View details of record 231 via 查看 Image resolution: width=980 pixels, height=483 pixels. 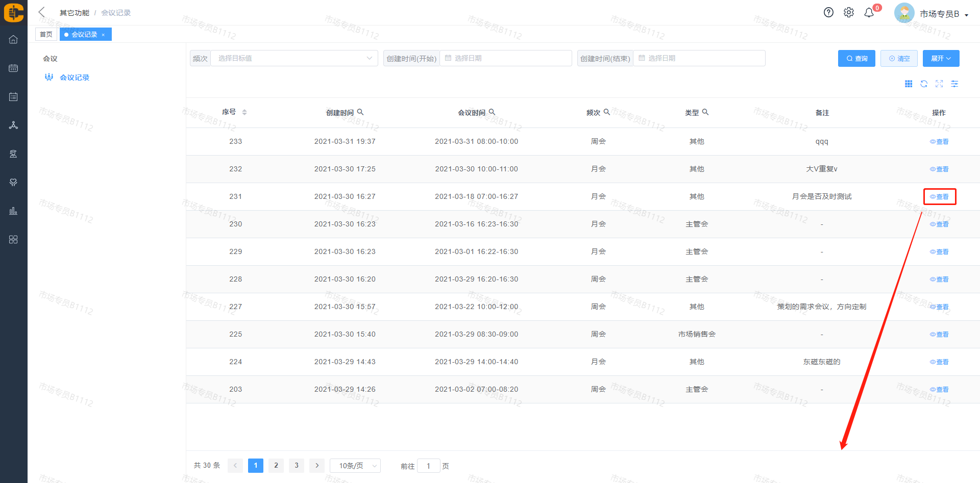(939, 197)
